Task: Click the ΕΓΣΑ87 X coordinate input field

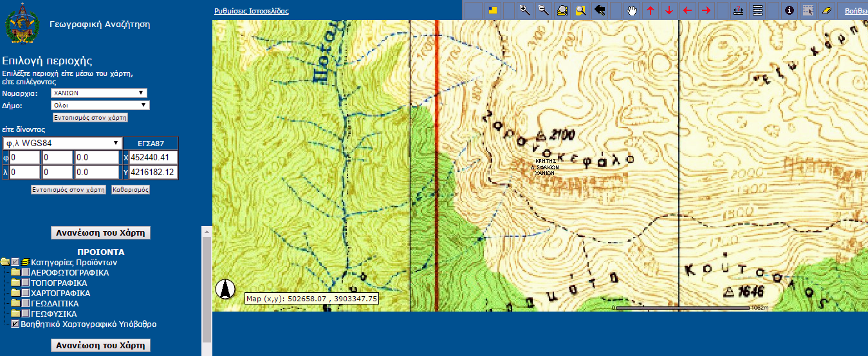Action: coord(154,158)
